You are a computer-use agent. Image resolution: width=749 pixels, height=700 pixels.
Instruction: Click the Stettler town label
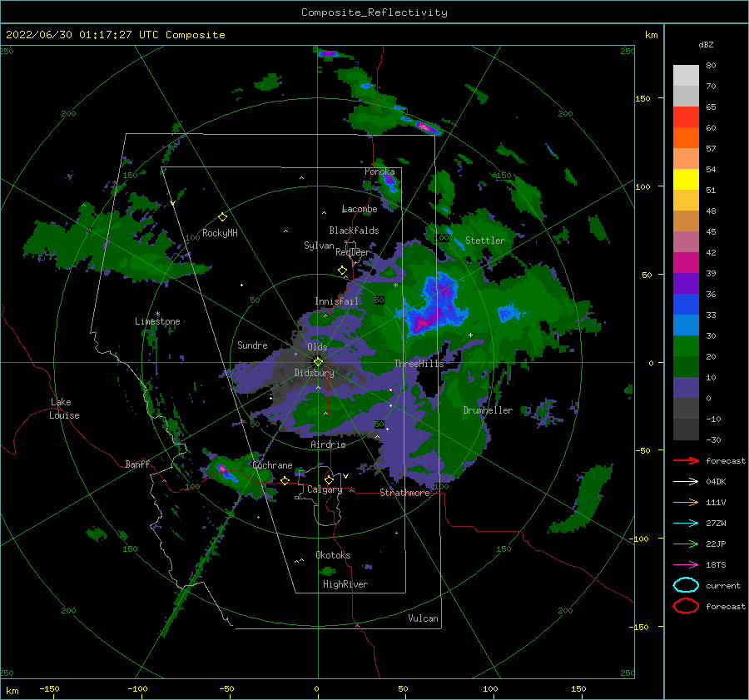(485, 241)
